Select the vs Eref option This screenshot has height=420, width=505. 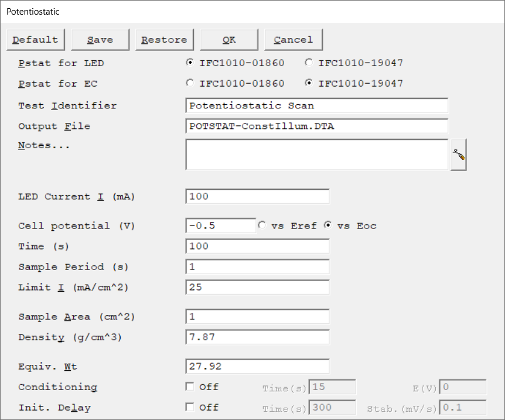pos(262,226)
